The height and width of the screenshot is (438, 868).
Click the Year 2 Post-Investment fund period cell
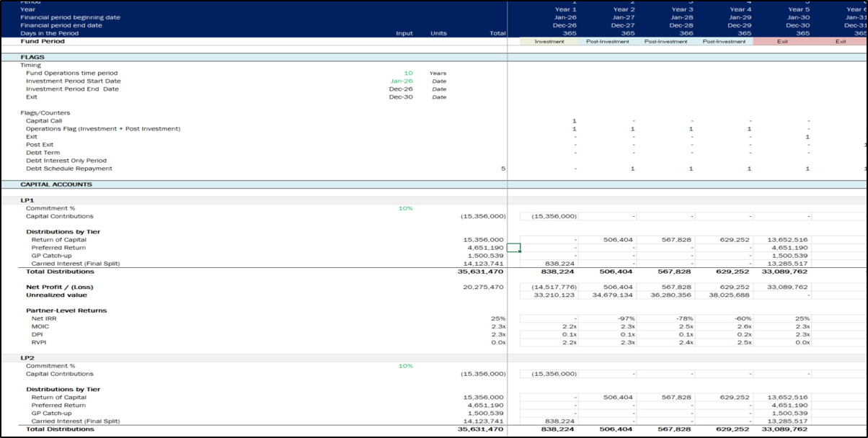(x=608, y=42)
